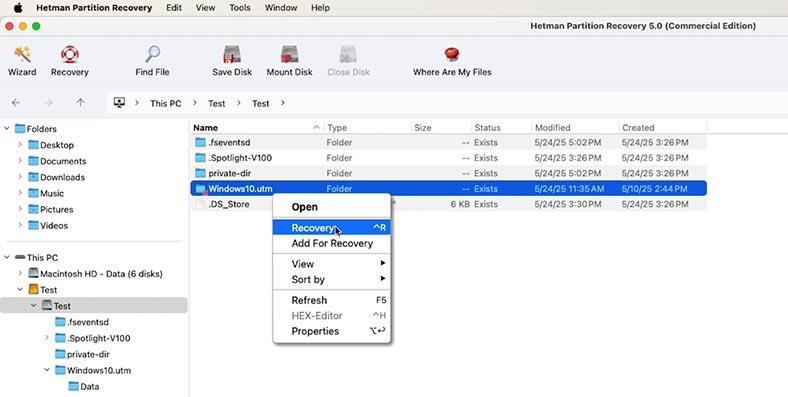Screen dimensions: 788x397
Task: Go back with the left arrow
Action: click(x=16, y=103)
